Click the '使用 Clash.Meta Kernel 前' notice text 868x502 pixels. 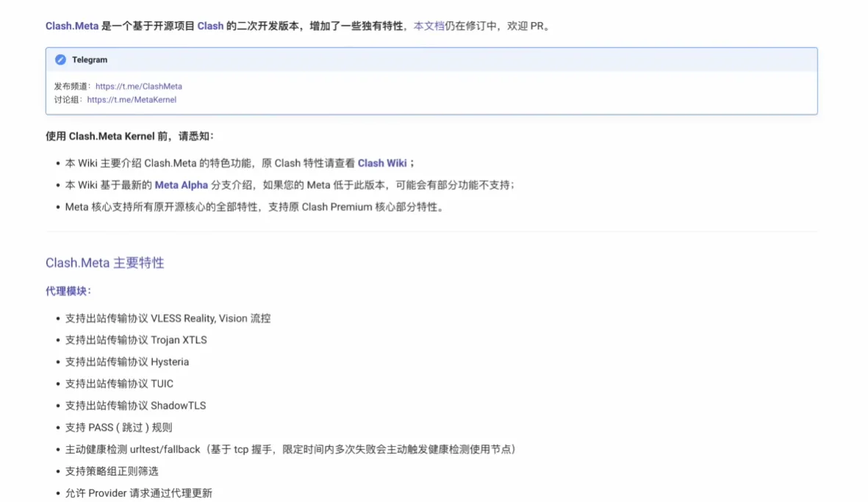pyautogui.click(x=129, y=136)
